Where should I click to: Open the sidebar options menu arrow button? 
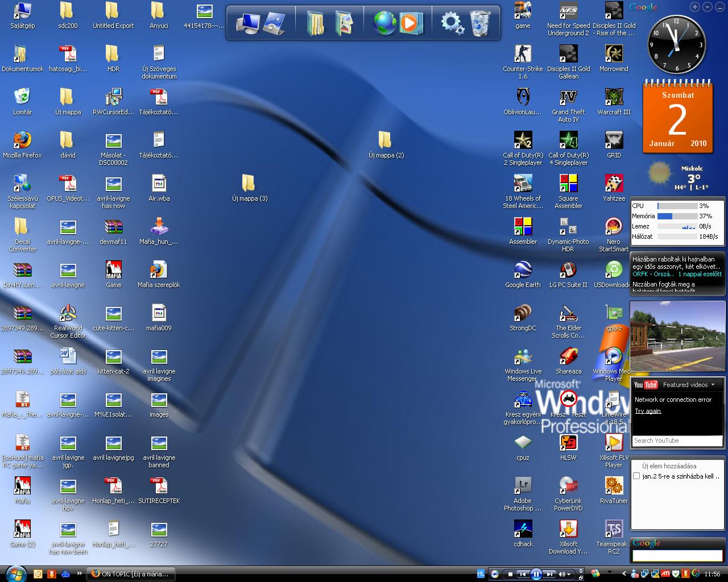(708, 7)
